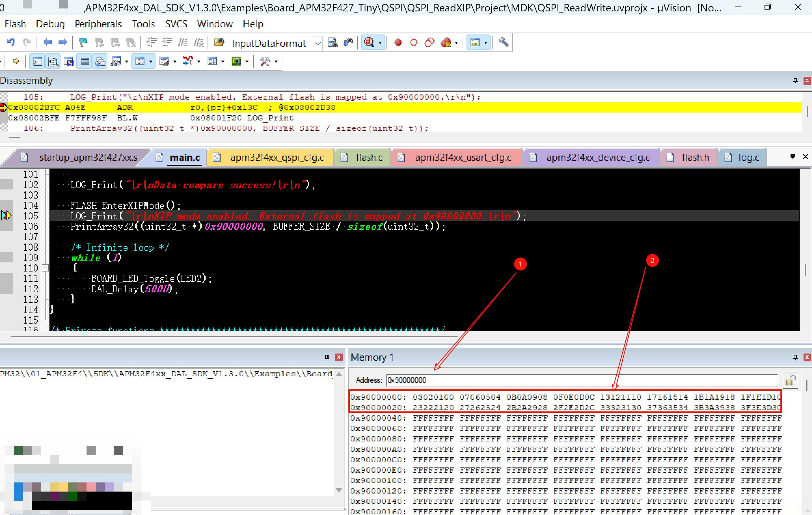The height and width of the screenshot is (515, 812).
Task: Click the Configuration wrench icon
Action: pyautogui.click(x=503, y=43)
